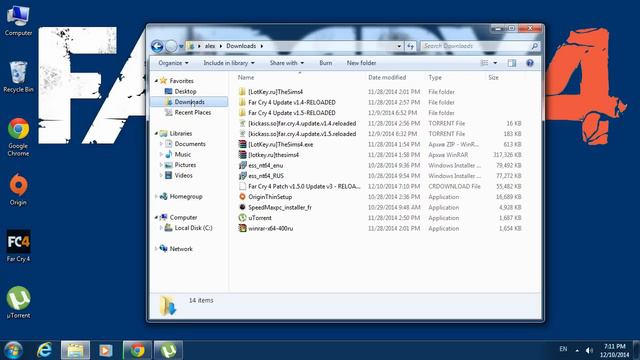Image resolution: width=640 pixels, height=360 pixels.
Task: Expand the Local Disk (C:) node
Action: tap(161, 228)
